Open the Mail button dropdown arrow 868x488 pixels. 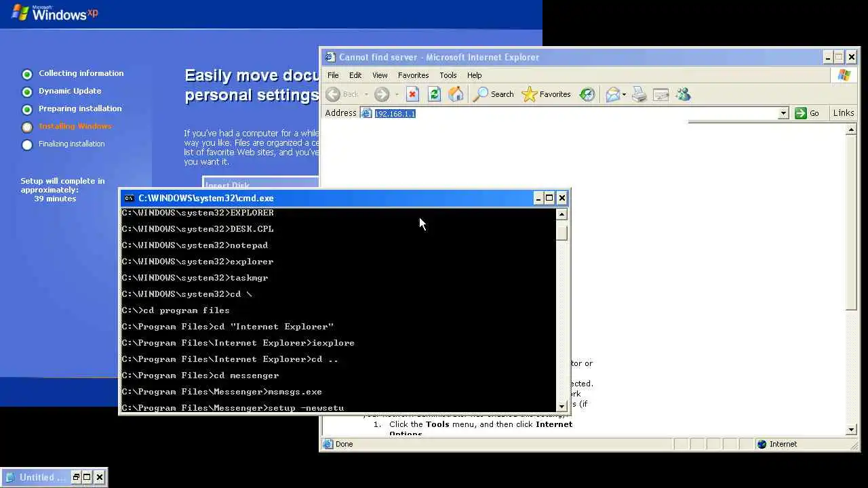pos(624,94)
